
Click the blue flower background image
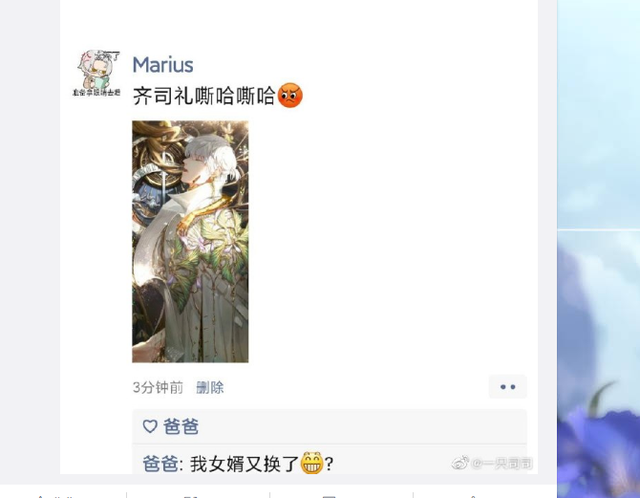pyautogui.click(x=599, y=364)
